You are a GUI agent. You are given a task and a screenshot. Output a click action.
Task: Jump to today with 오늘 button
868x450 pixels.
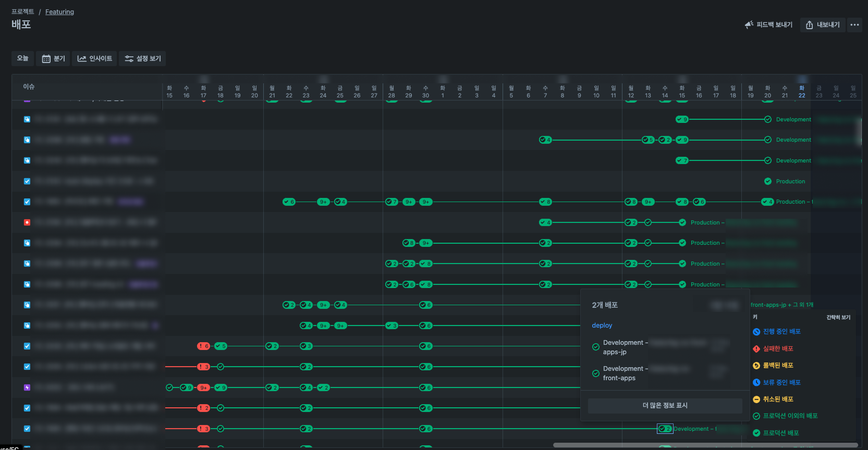point(22,58)
